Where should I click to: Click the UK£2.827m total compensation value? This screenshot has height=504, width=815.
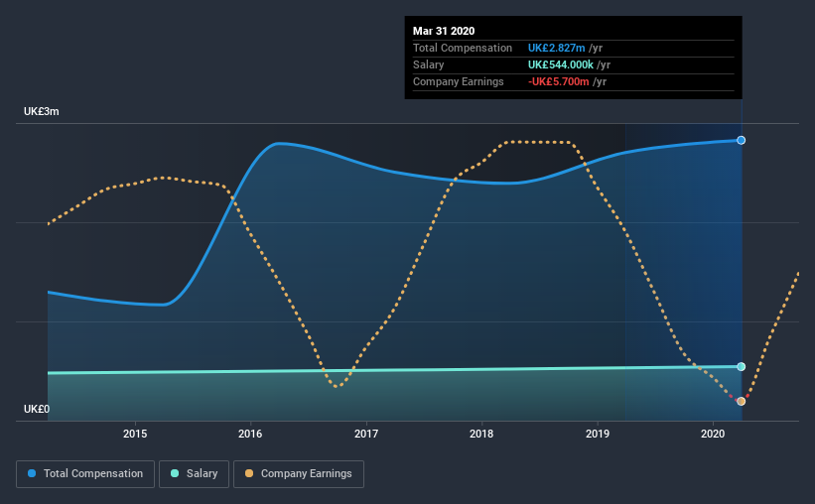click(556, 49)
